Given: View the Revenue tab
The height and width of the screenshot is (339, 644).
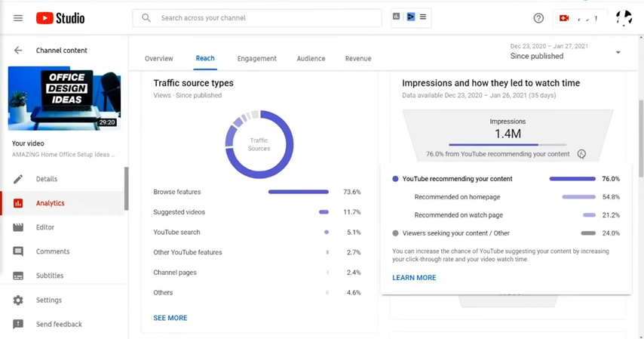Looking at the screenshot, I should point(358,58).
